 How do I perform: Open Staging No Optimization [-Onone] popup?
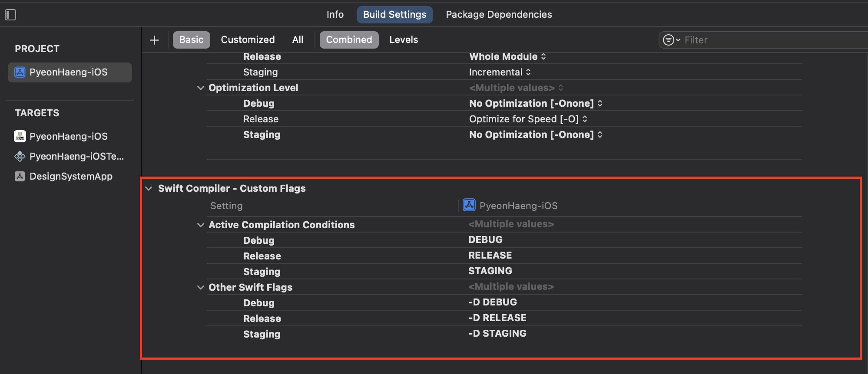536,135
